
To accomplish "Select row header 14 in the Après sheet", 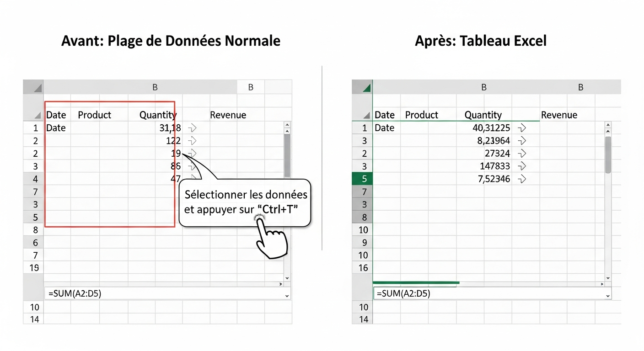I will click(x=362, y=319).
